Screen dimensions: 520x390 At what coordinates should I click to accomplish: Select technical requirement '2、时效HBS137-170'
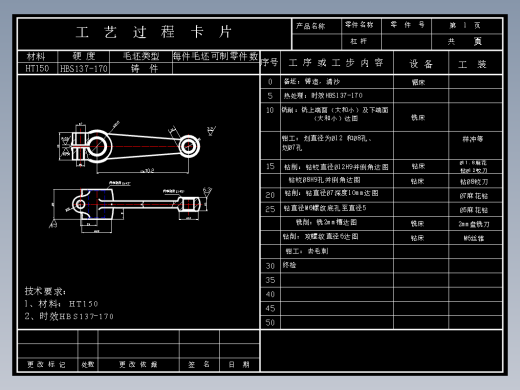[69, 316]
